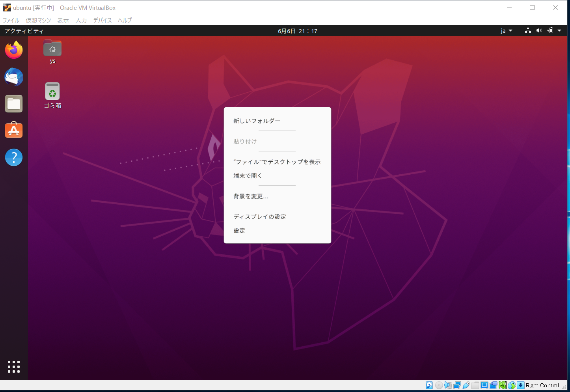
Task: Select 背景を変更… in context menu
Action: tap(278, 196)
